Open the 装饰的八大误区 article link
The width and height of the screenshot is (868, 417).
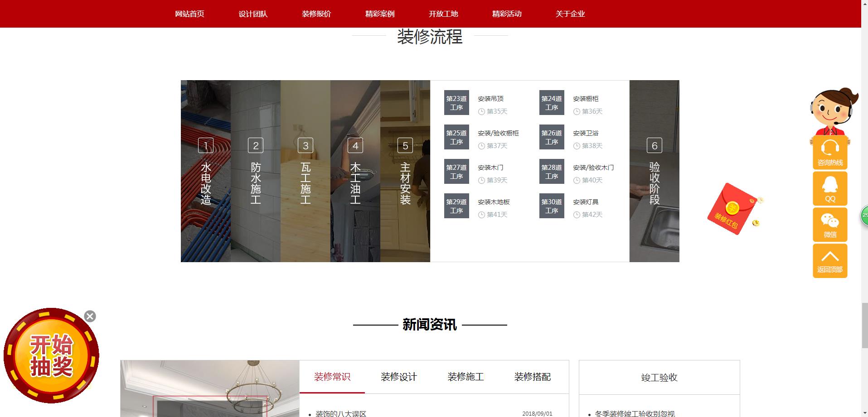(x=340, y=413)
